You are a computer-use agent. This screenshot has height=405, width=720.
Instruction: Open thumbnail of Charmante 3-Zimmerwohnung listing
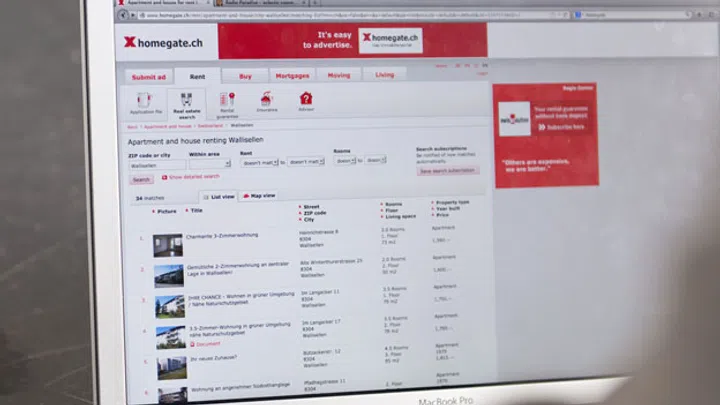(168, 246)
